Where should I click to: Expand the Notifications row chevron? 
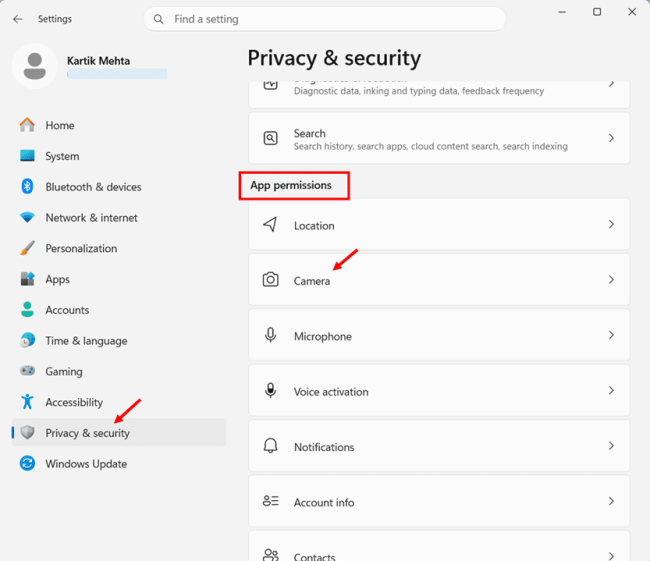click(611, 446)
